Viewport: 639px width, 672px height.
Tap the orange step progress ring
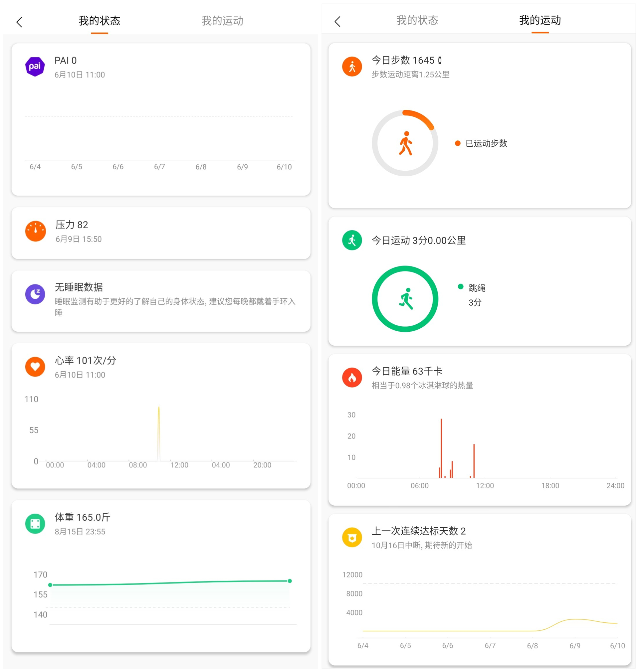tap(405, 143)
